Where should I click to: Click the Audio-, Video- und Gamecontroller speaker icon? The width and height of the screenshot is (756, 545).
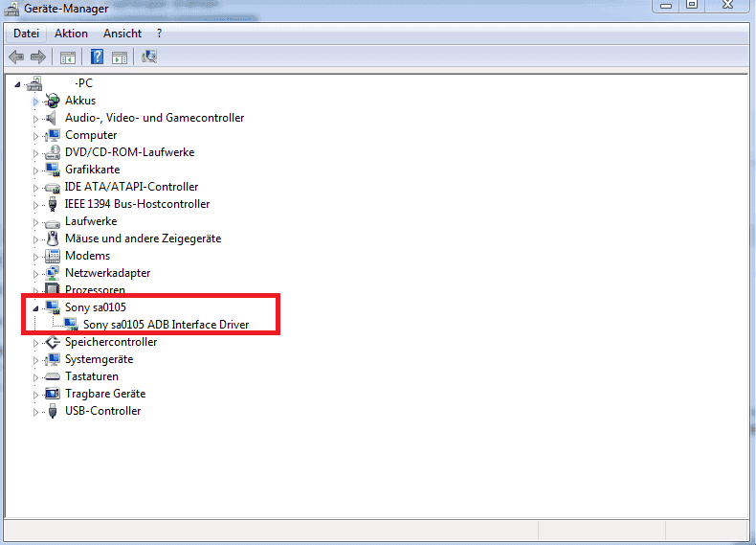pos(52,118)
